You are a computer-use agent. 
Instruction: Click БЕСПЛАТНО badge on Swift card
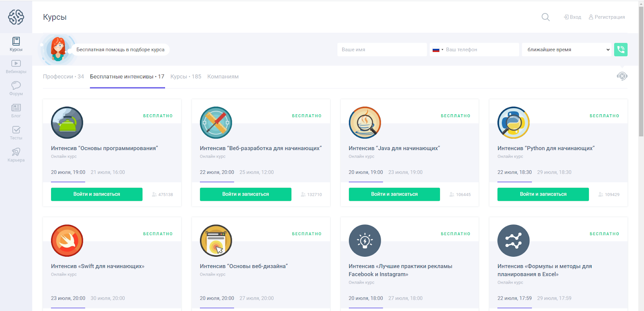coord(158,234)
